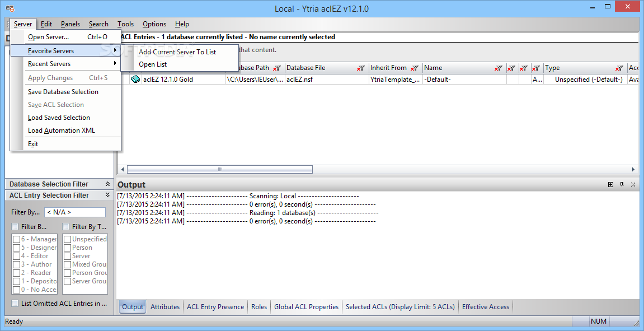Open the Edit menu
The height and width of the screenshot is (331, 644).
pos(46,24)
